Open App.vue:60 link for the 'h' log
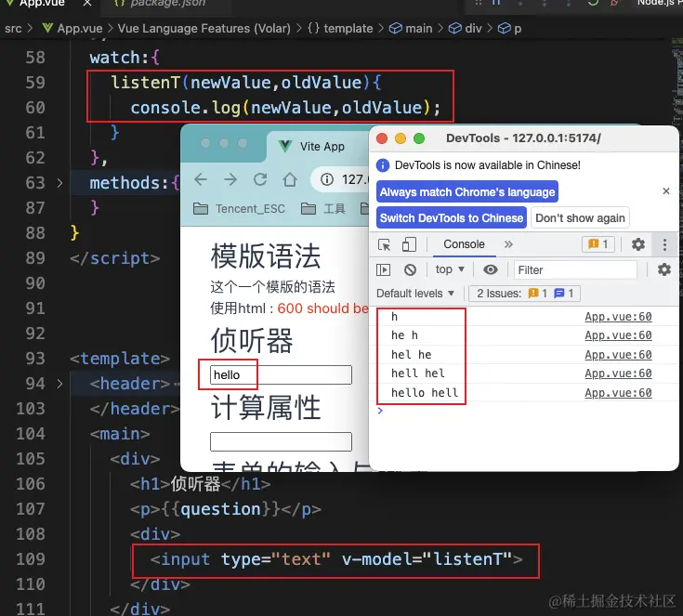Viewport: 683px width, 616px height. pyautogui.click(x=618, y=317)
